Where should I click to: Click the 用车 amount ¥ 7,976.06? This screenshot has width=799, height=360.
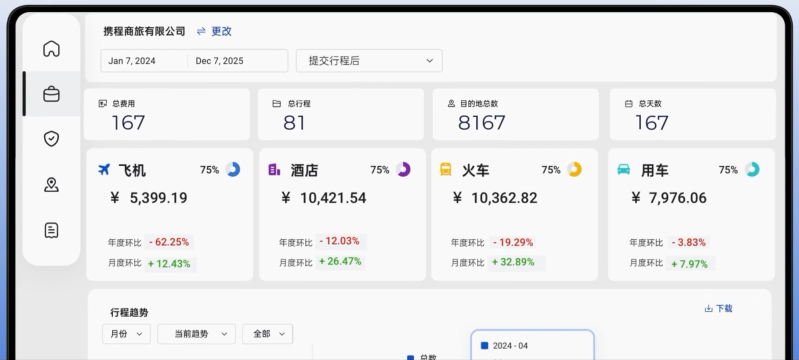click(x=669, y=198)
